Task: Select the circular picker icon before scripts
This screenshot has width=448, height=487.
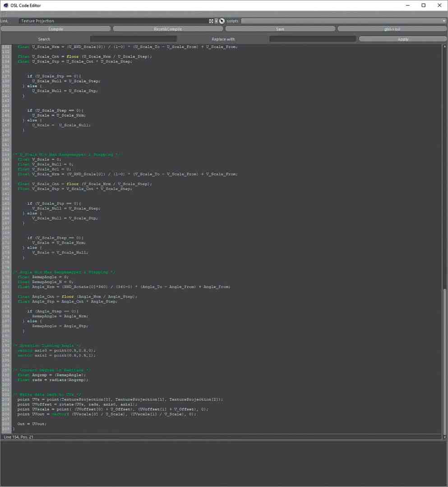Action: click(221, 21)
